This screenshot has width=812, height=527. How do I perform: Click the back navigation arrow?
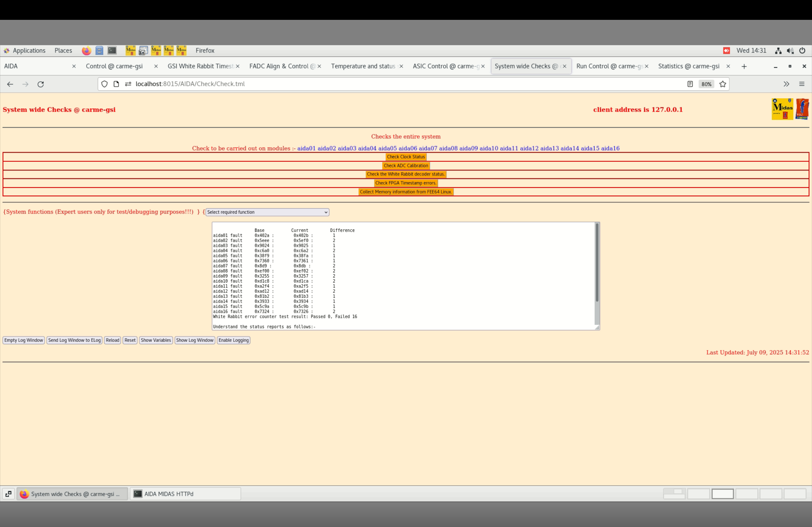pyautogui.click(x=10, y=84)
